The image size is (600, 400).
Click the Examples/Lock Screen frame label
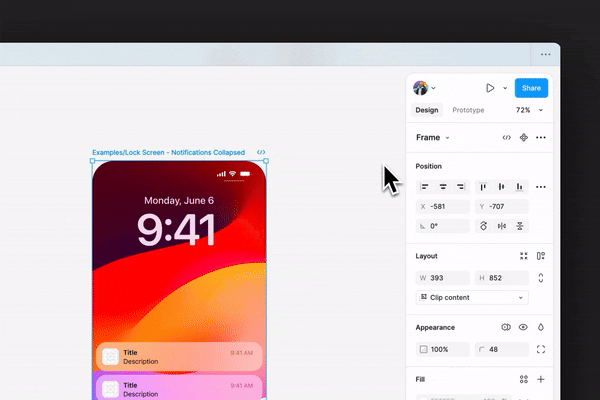(x=168, y=153)
